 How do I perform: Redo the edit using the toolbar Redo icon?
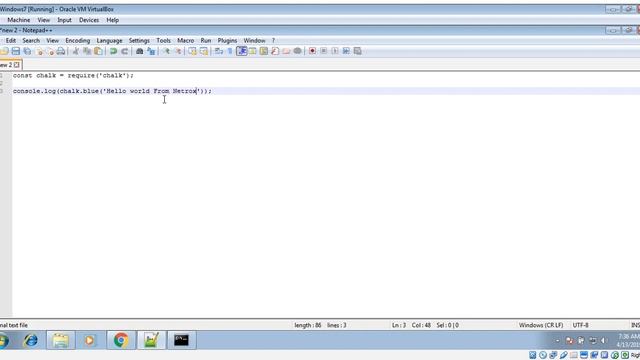[x=125, y=51]
